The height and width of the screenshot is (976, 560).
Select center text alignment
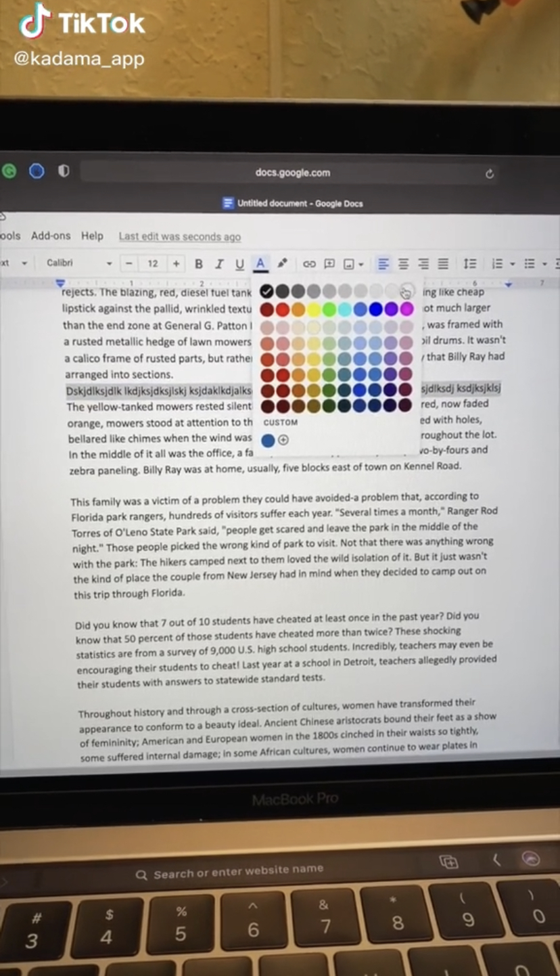click(x=403, y=264)
